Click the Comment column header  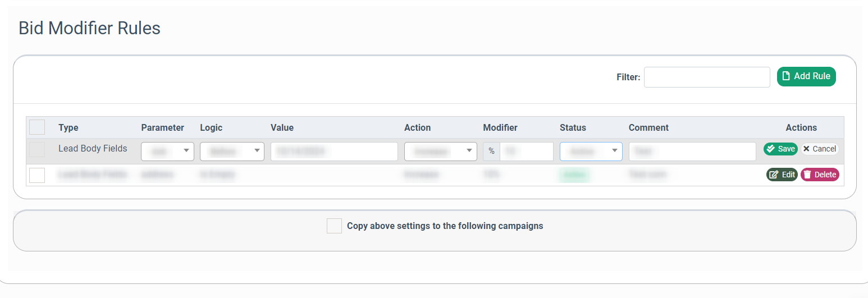click(648, 127)
